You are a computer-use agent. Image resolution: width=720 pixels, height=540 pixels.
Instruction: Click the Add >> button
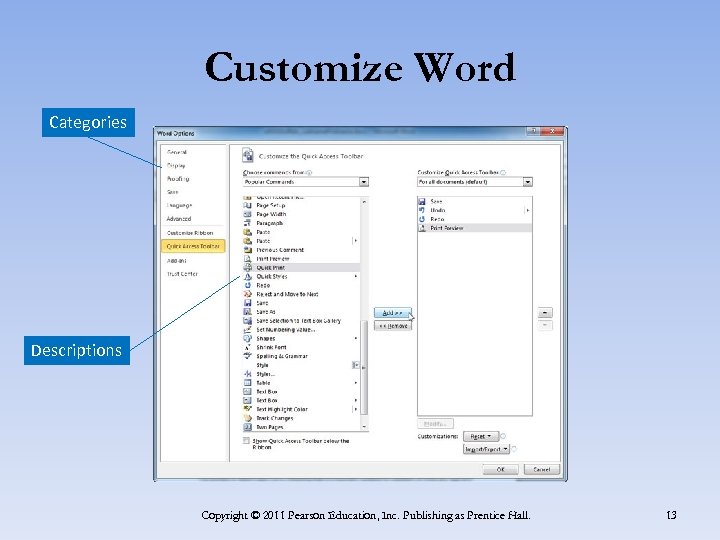[393, 313]
